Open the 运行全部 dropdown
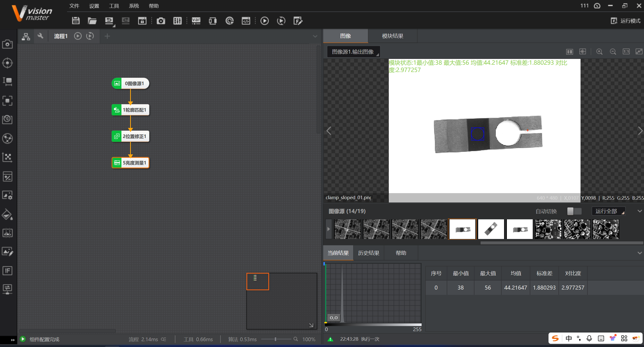 click(x=608, y=211)
